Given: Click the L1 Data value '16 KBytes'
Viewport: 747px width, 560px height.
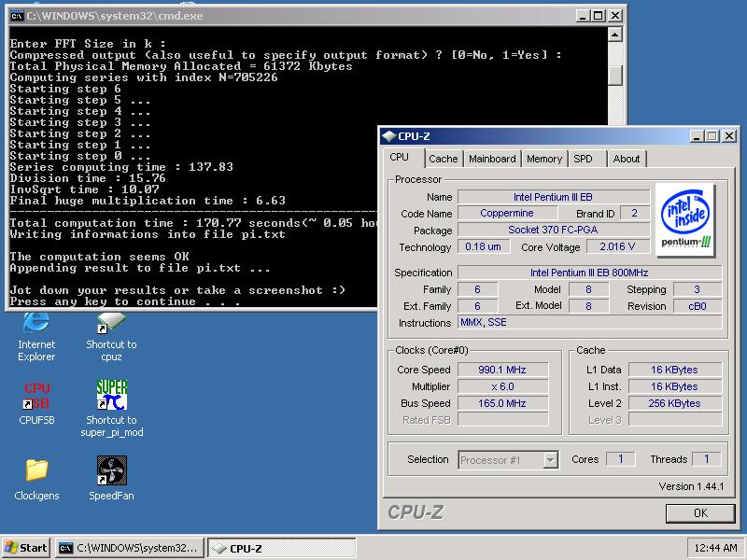Looking at the screenshot, I should pos(675,370).
